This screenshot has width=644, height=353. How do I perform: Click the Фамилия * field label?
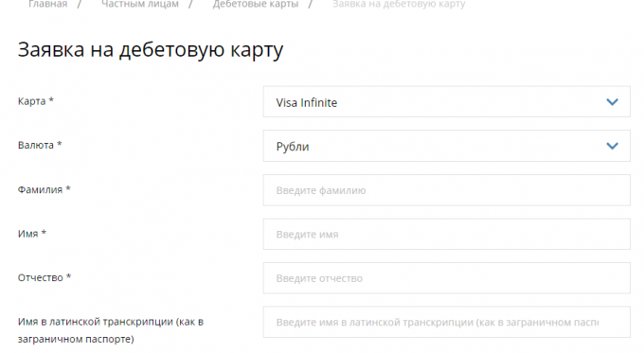point(45,189)
